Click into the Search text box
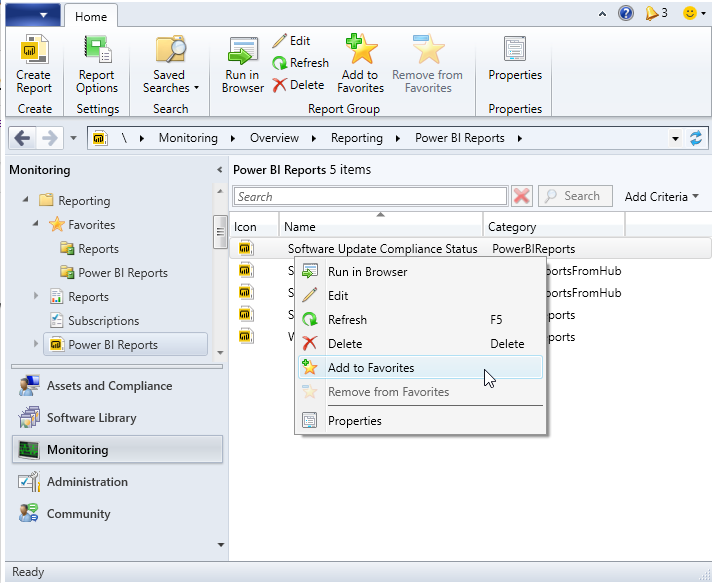Screen dimensions: 714x583 [370, 196]
